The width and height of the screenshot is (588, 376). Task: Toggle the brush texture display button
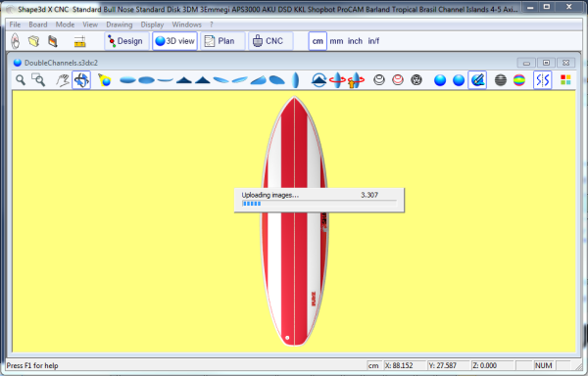[x=477, y=79]
